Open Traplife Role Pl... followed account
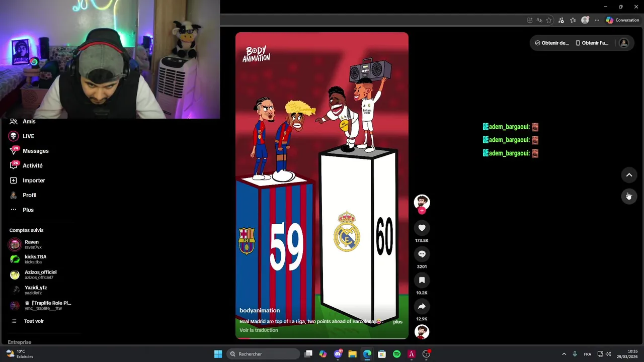 pyautogui.click(x=47, y=305)
